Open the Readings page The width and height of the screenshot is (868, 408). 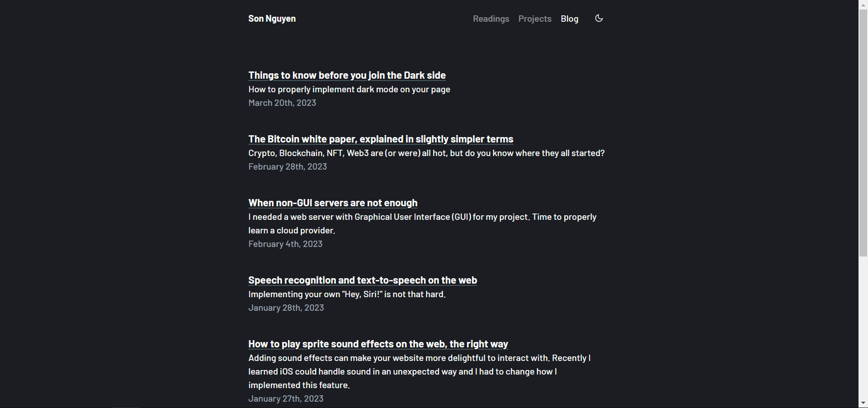coord(491,19)
